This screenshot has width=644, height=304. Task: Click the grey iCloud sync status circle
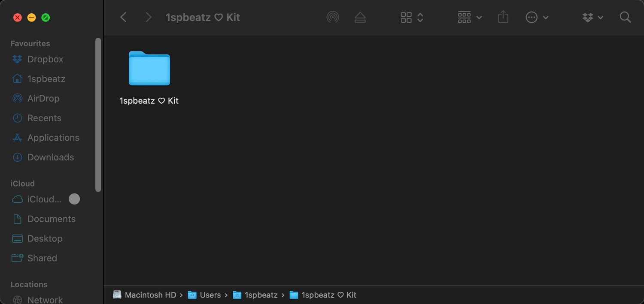74,199
